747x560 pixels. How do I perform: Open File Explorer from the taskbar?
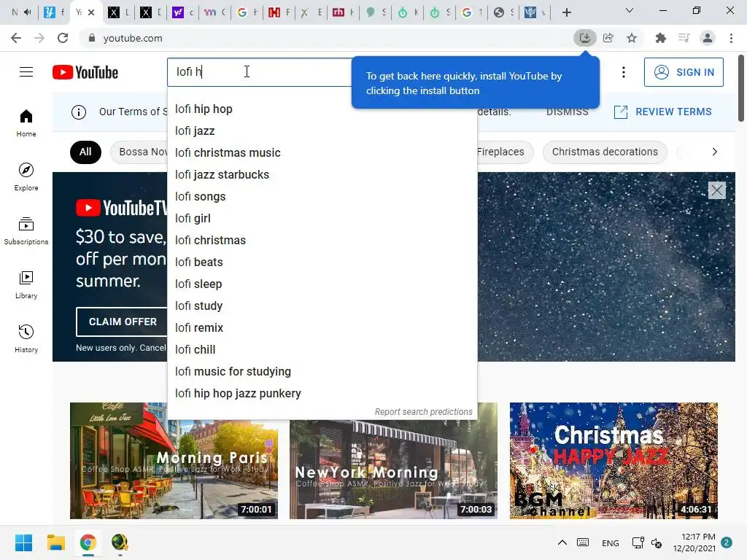coord(55,542)
